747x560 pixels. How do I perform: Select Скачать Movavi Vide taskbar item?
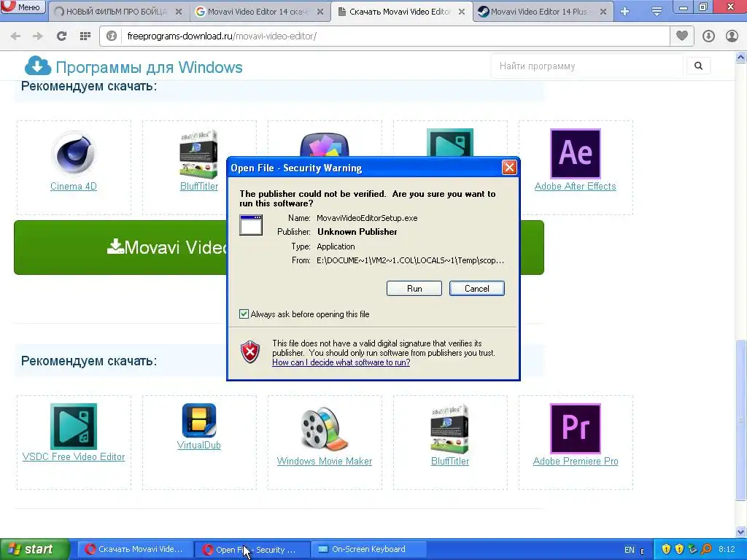135,549
